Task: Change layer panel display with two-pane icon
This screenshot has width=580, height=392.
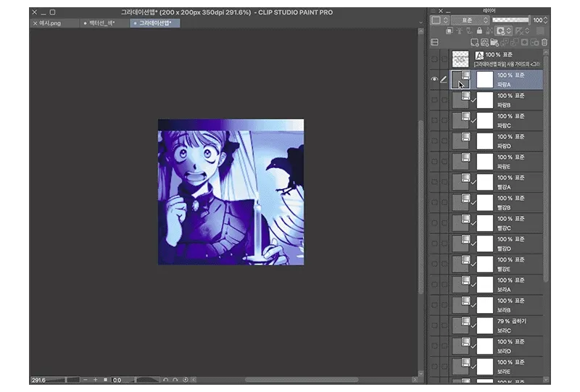Action: click(434, 43)
